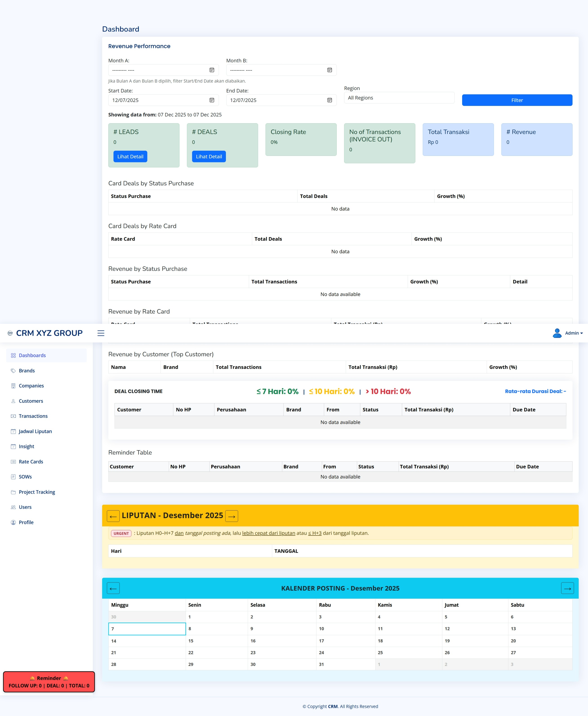Expand the Admin account dropdown
Viewport: 588px width, 716px height.
574,333
